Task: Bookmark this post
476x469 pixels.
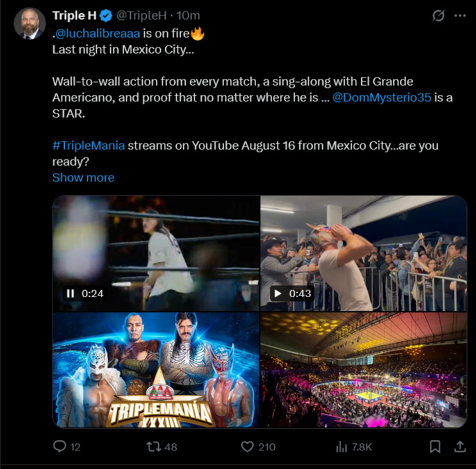Action: pos(435,447)
